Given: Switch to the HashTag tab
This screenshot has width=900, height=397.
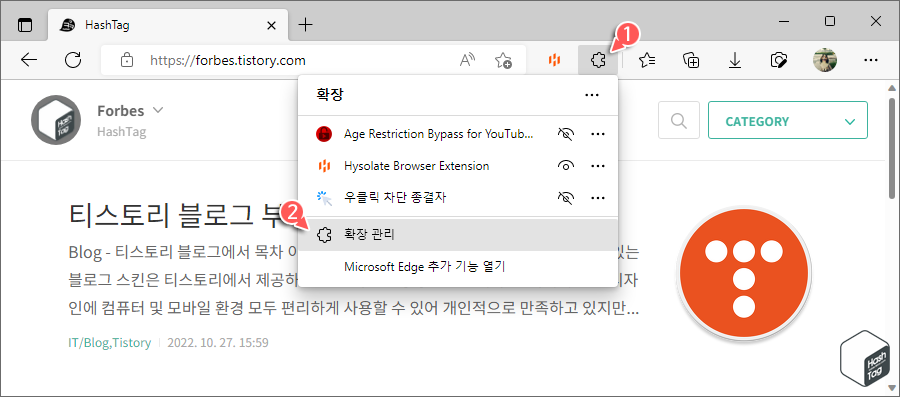Looking at the screenshot, I should 169,25.
